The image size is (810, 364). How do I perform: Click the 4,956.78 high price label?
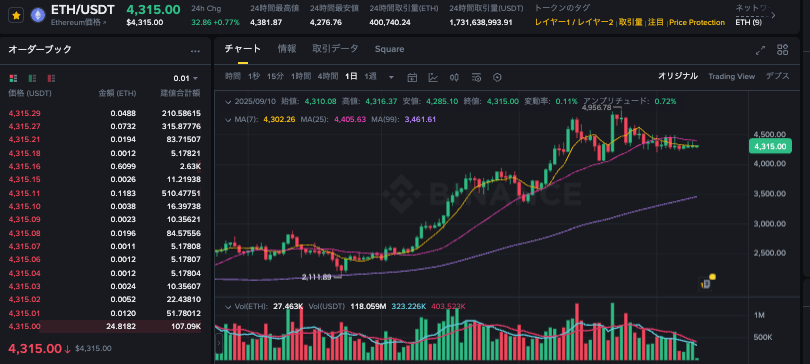coord(596,107)
